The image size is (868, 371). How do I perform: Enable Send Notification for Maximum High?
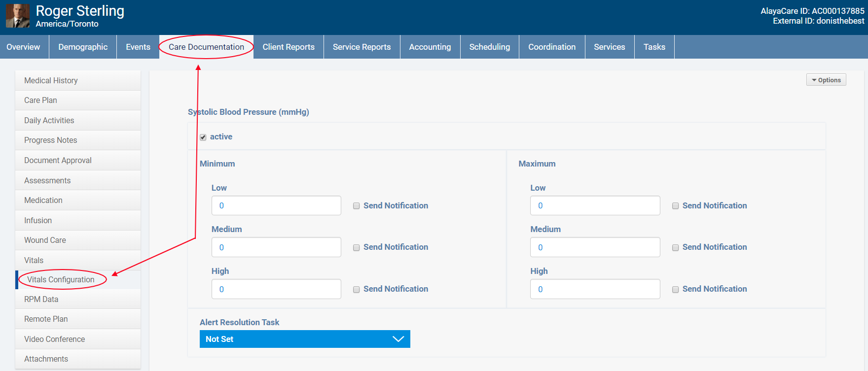[675, 290]
